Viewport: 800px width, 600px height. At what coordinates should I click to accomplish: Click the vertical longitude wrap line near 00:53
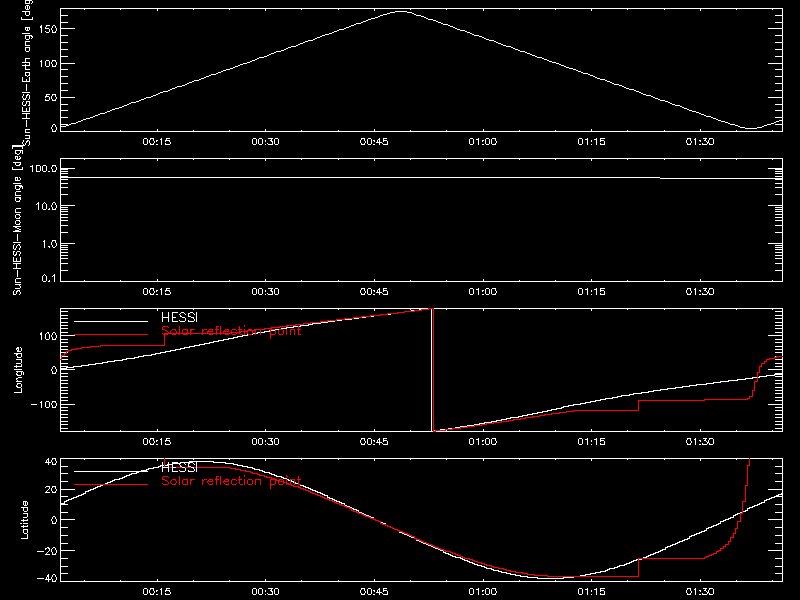[x=433, y=370]
